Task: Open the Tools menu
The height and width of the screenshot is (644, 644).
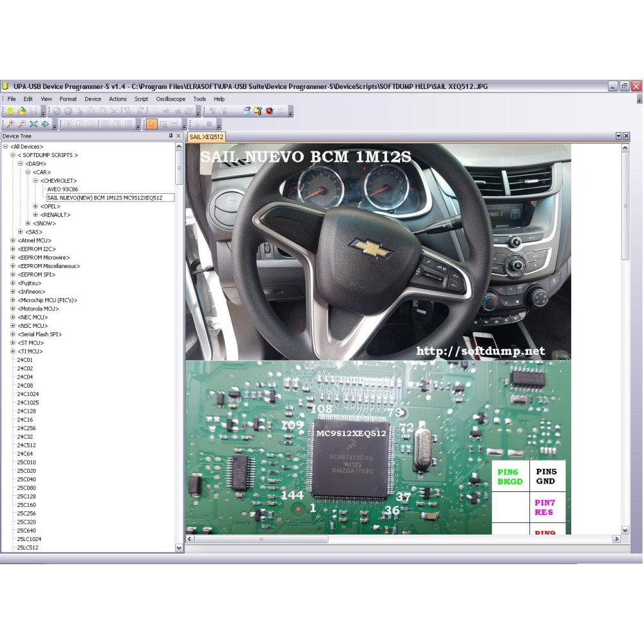Action: coord(200,99)
